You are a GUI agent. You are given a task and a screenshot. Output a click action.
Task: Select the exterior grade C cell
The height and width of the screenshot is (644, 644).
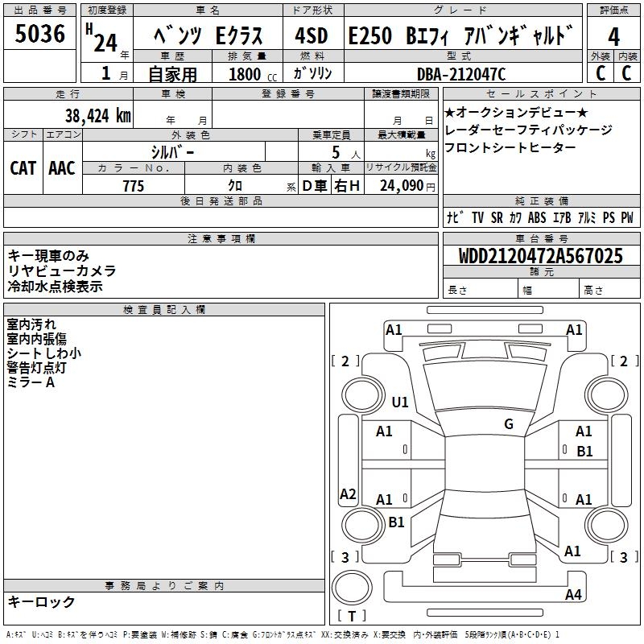click(600, 73)
